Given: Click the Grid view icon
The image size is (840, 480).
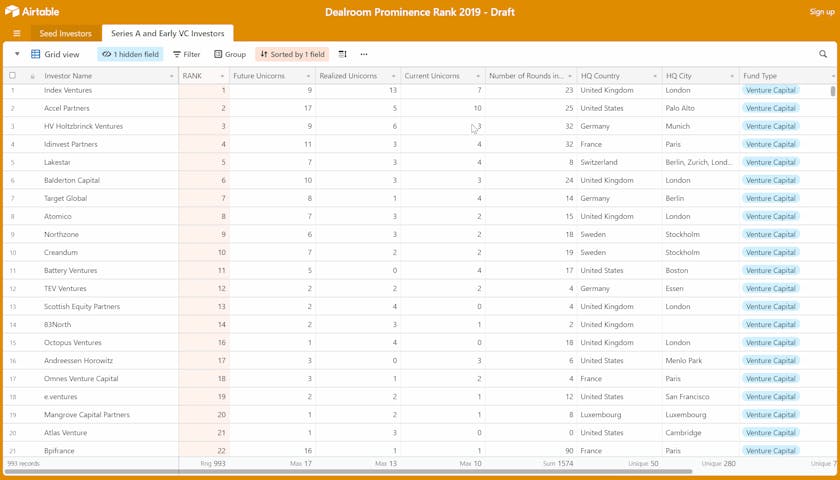Looking at the screenshot, I should coord(36,54).
